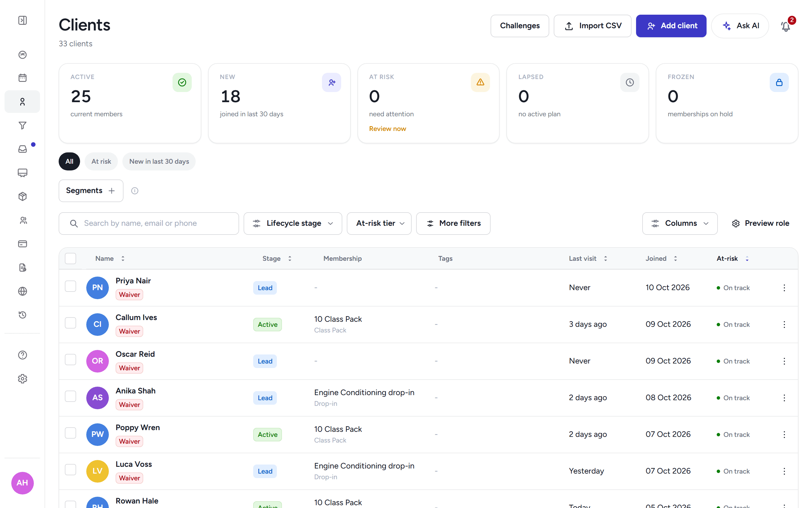Select the At risk filter tab

click(101, 161)
